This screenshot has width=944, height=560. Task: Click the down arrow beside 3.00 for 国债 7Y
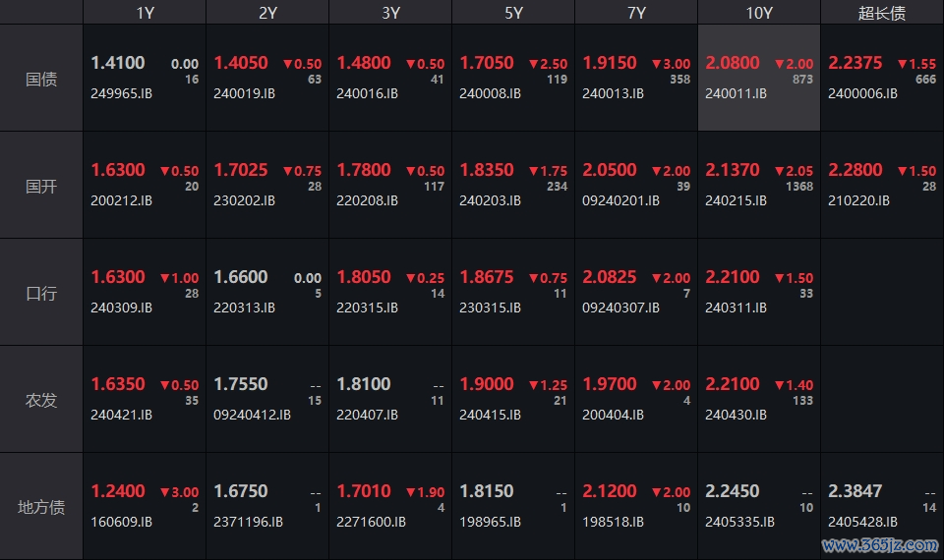pos(656,64)
